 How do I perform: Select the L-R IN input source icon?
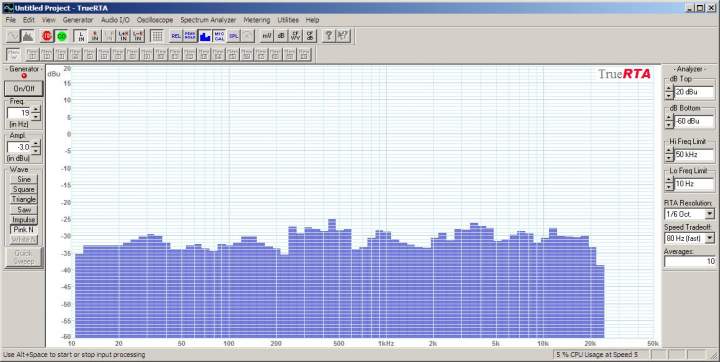click(138, 36)
